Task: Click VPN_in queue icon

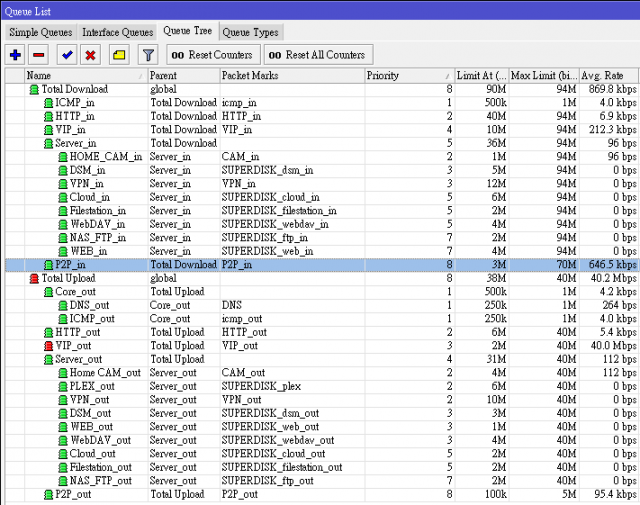Action: (63, 184)
